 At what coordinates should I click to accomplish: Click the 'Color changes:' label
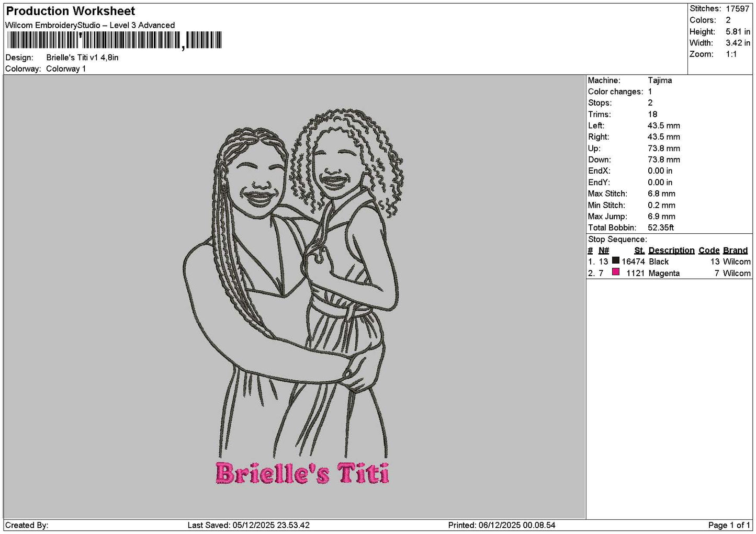[x=615, y=92]
